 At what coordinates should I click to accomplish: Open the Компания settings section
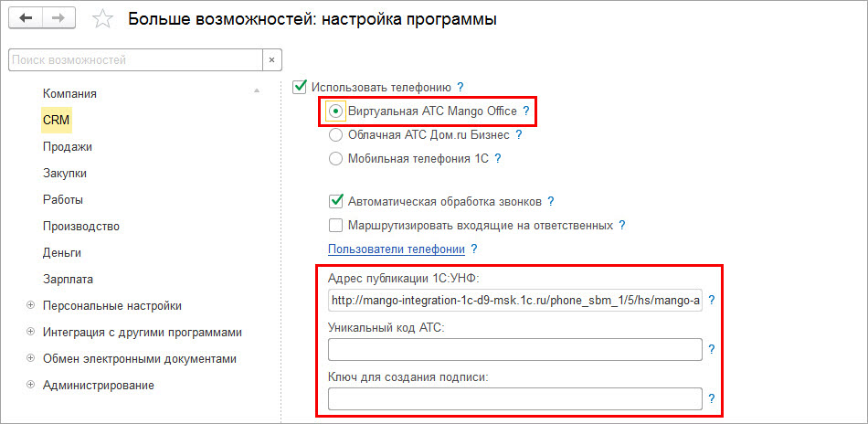pos(69,93)
